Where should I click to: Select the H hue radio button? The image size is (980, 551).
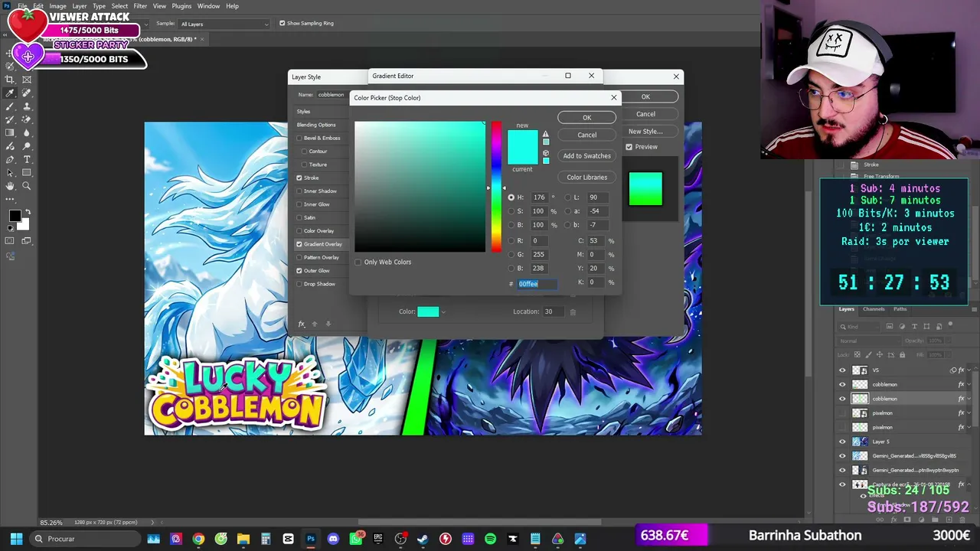pyautogui.click(x=511, y=197)
